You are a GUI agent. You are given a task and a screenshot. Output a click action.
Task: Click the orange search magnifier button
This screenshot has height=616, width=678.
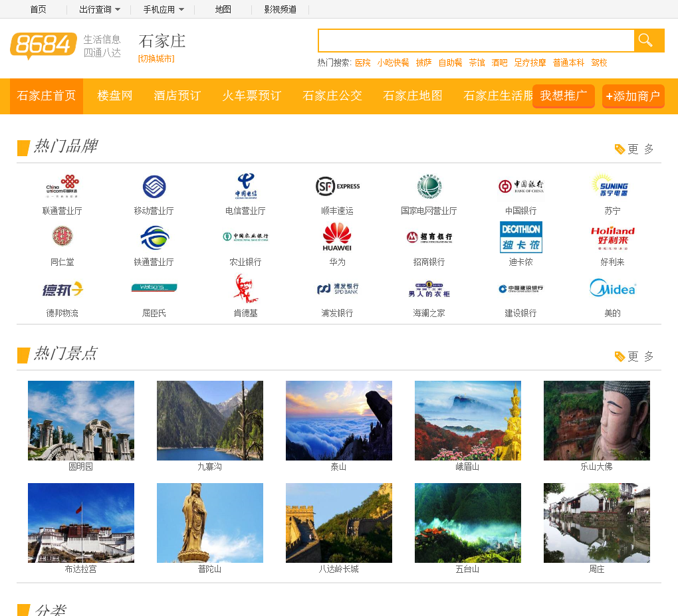pos(649,41)
